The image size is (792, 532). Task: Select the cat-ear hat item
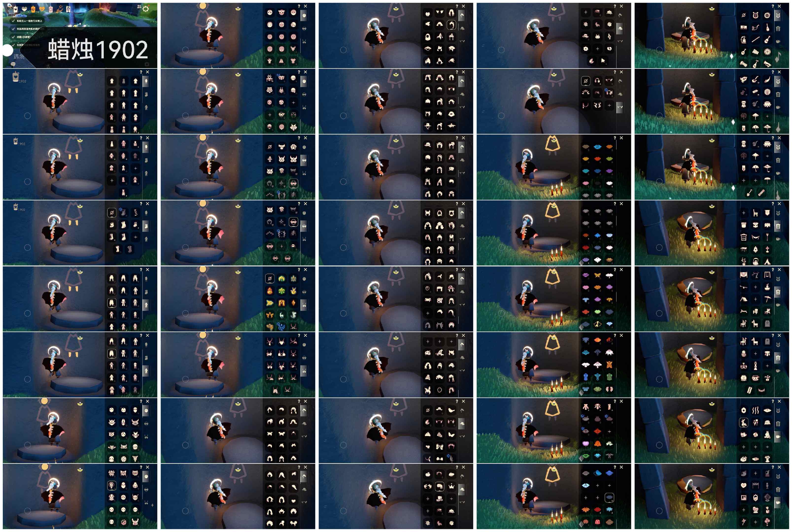tap(598, 37)
